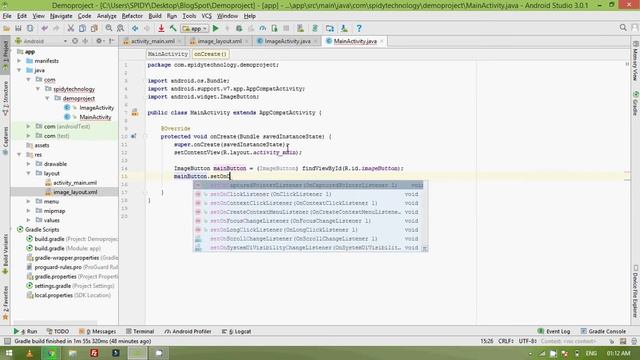
Task: Toggle the Structure side panel
Action: click(5, 98)
